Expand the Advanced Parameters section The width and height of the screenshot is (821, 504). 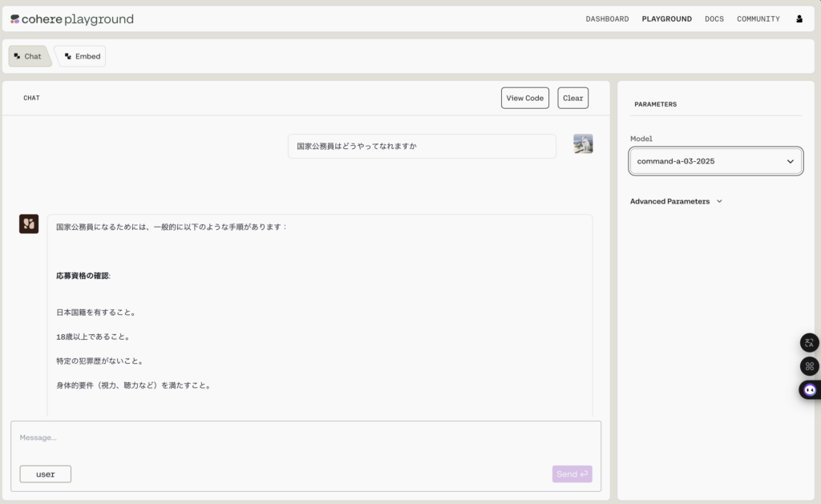click(x=676, y=201)
